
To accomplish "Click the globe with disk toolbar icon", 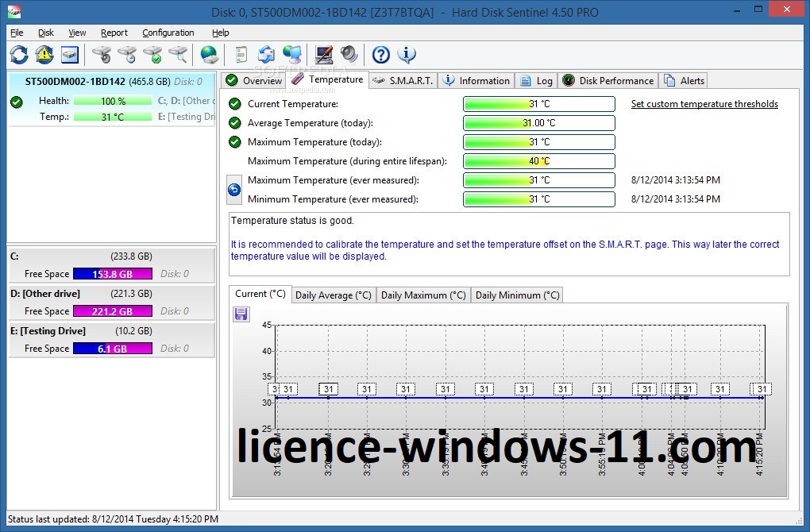I will (x=210, y=54).
